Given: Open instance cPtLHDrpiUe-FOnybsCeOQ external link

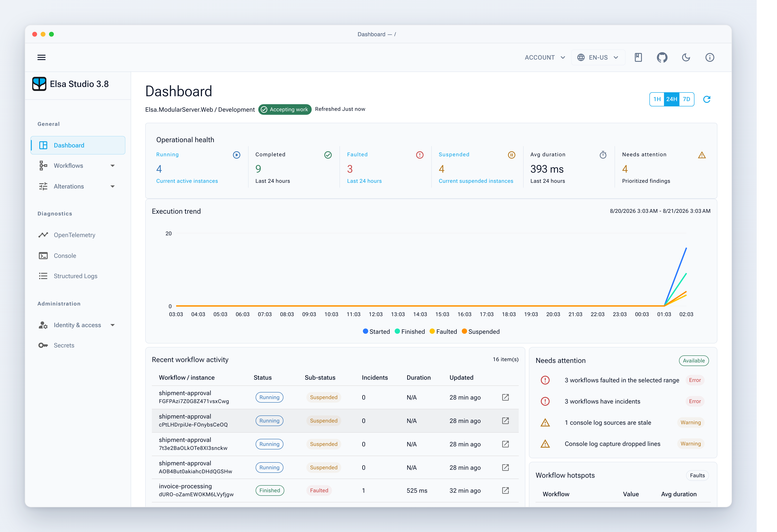Looking at the screenshot, I should click(505, 420).
